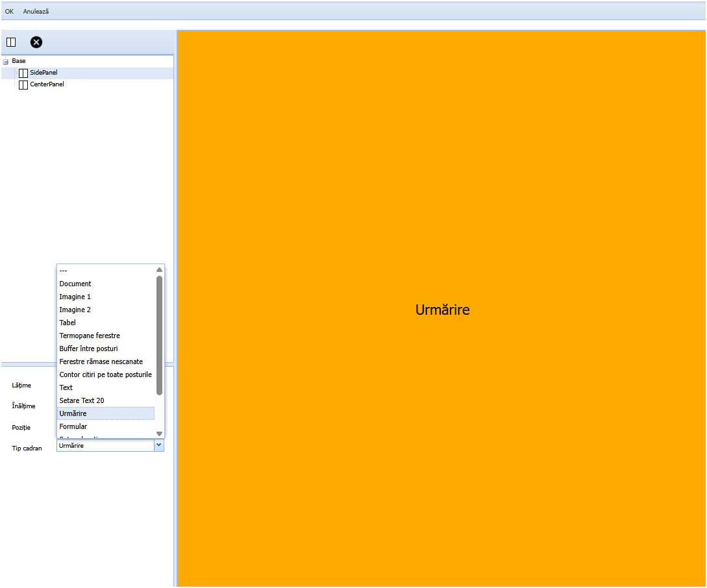Click Anulează to cancel
Screen dimensions: 707x588
pyautogui.click(x=36, y=11)
